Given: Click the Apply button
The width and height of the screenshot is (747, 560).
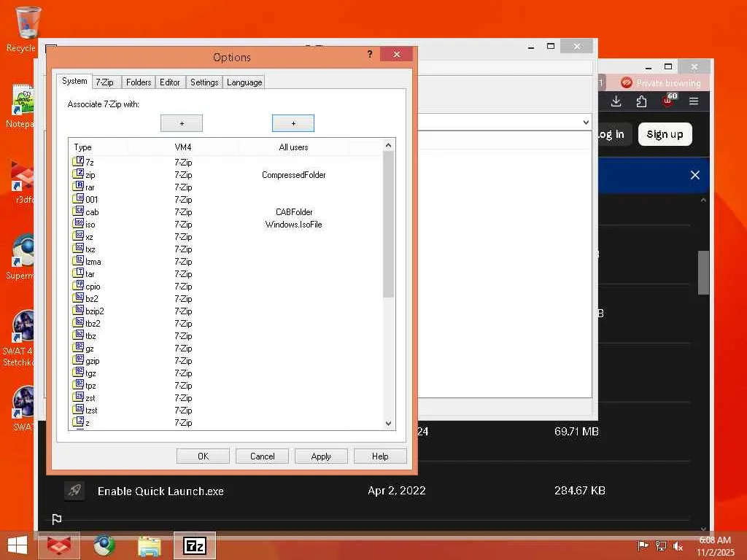Looking at the screenshot, I should (x=321, y=456).
